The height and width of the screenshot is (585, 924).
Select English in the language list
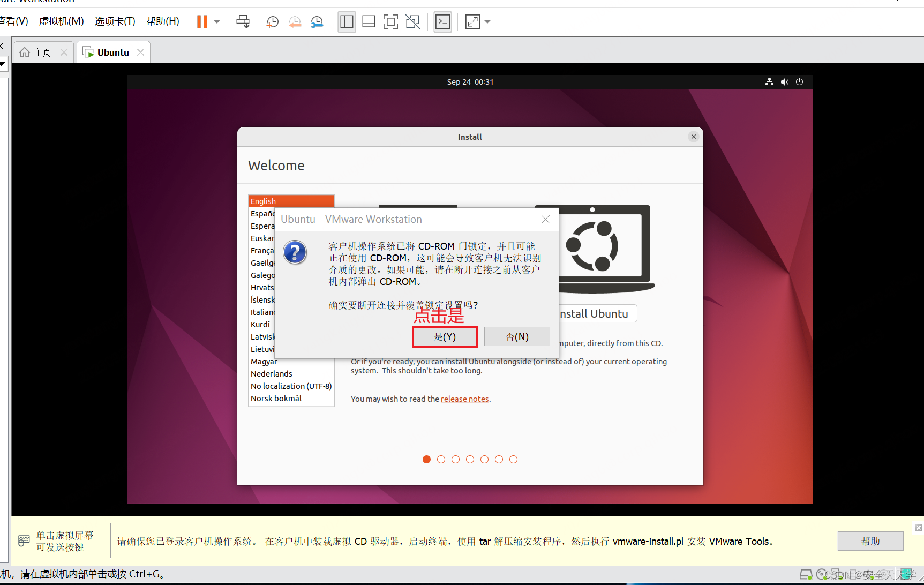(x=291, y=201)
